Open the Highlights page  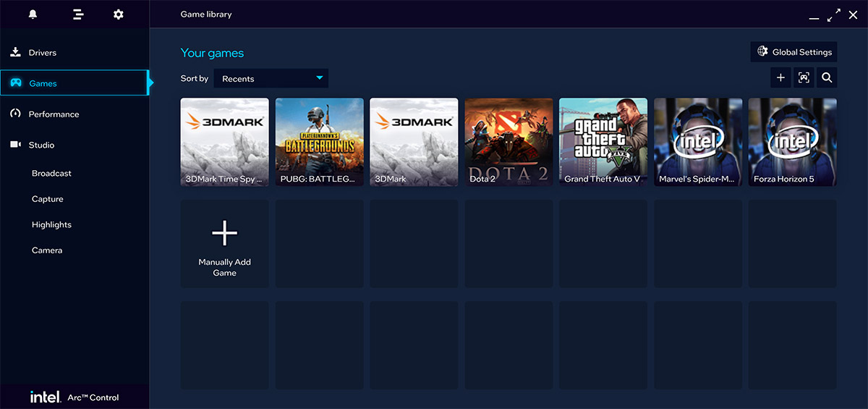51,224
